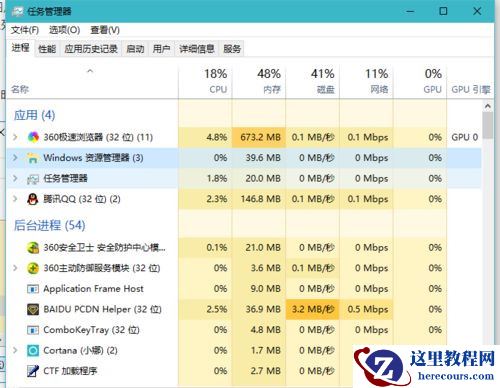The image size is (500, 388).
Task: Select the Application Frame Host row
Action: click(243, 289)
